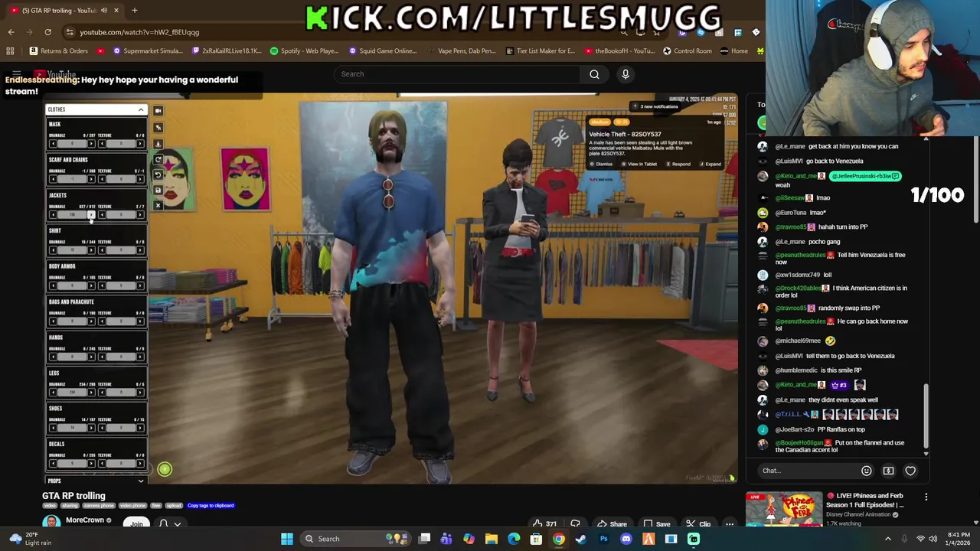Screen dimensions: 980x551
Task: Click View in Tablet on theft alert
Action: (639, 165)
